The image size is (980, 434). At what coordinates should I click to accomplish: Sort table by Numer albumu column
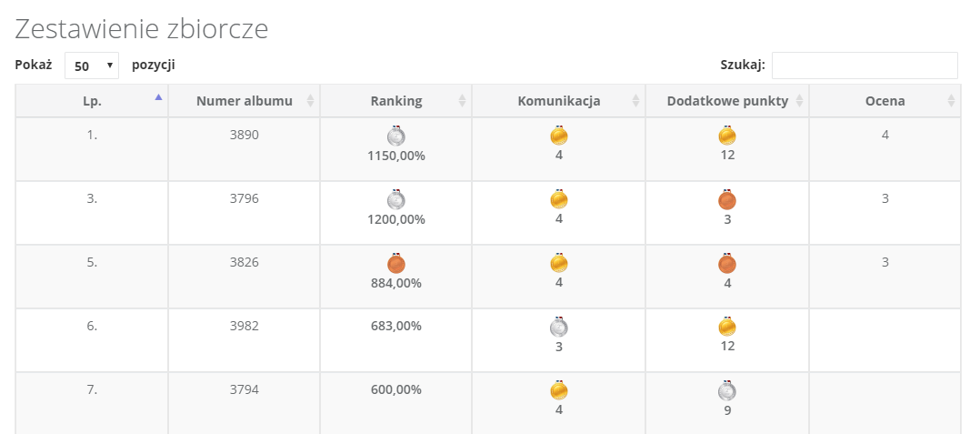click(x=245, y=101)
